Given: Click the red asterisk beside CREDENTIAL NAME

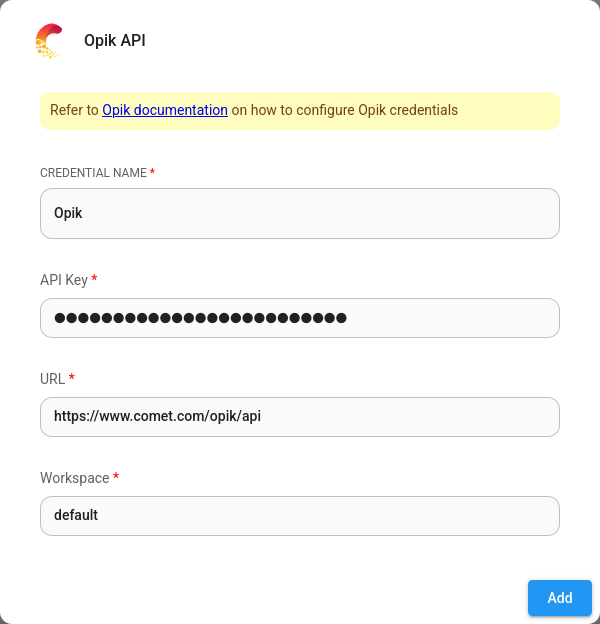Looking at the screenshot, I should pyautogui.click(x=152, y=173).
